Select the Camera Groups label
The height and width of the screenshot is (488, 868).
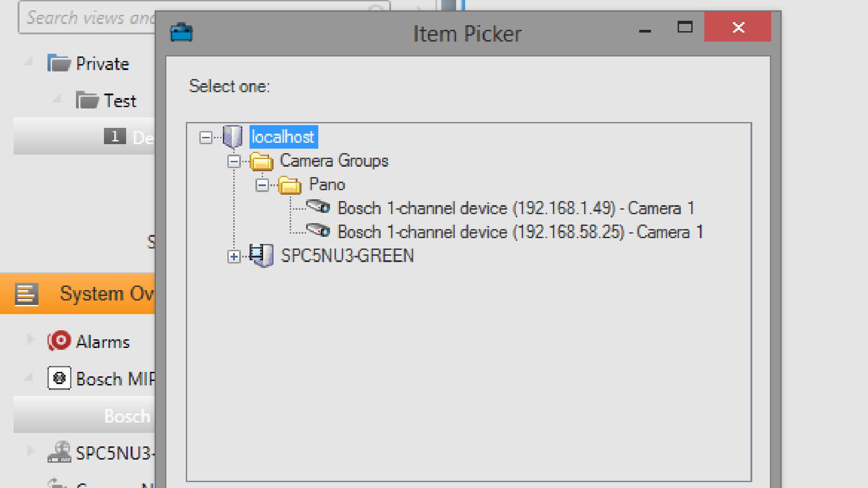coord(334,161)
